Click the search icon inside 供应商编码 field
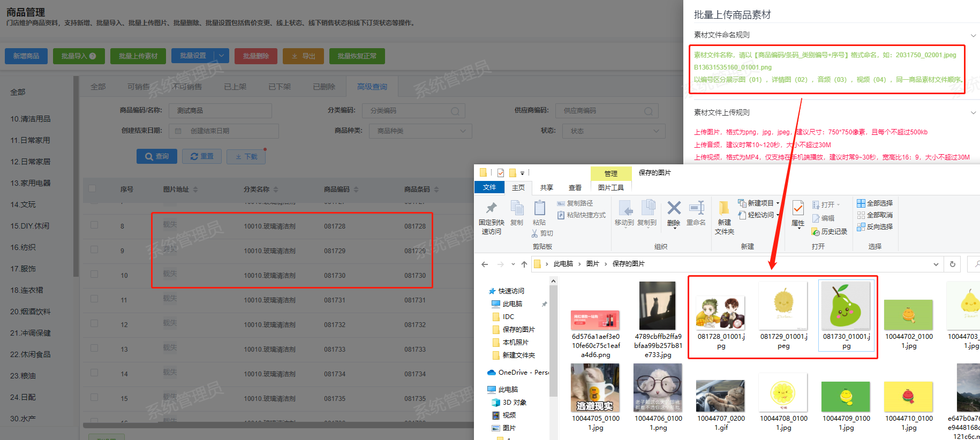Screen dimensions: 980x440 [649, 111]
